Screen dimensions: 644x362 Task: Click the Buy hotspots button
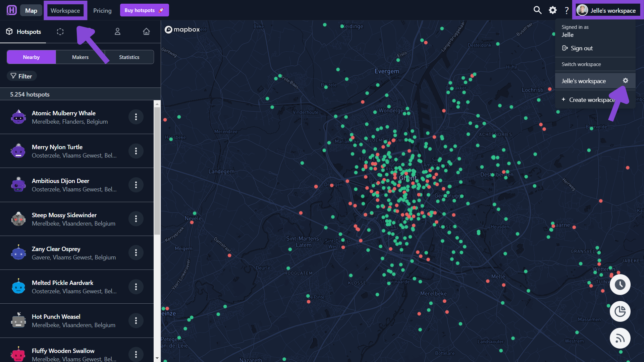(144, 10)
